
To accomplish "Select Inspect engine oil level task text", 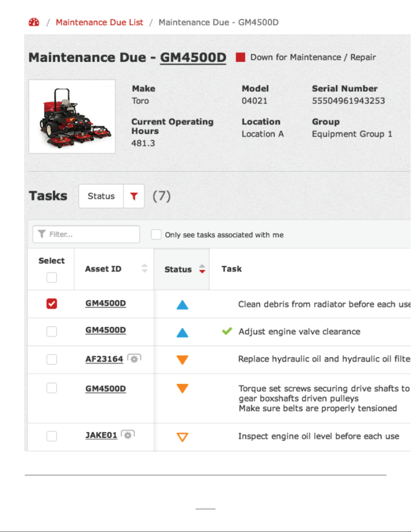I will point(319,436).
